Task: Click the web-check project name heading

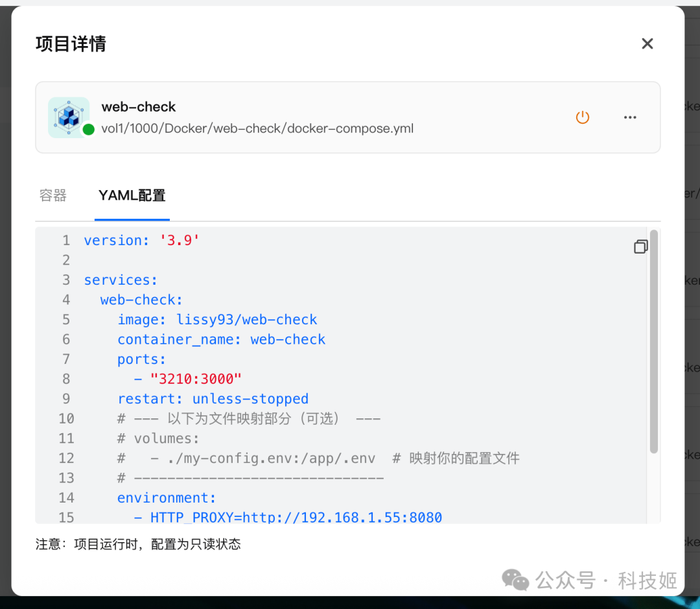Action: click(x=139, y=107)
